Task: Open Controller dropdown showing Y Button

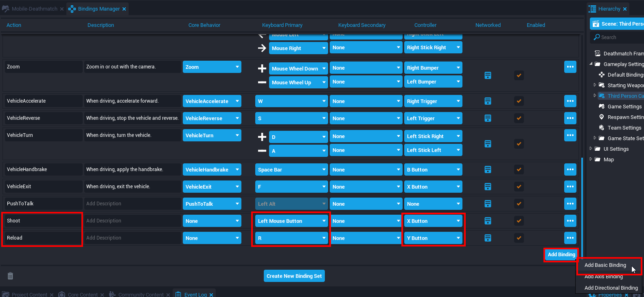Action: [433, 238]
